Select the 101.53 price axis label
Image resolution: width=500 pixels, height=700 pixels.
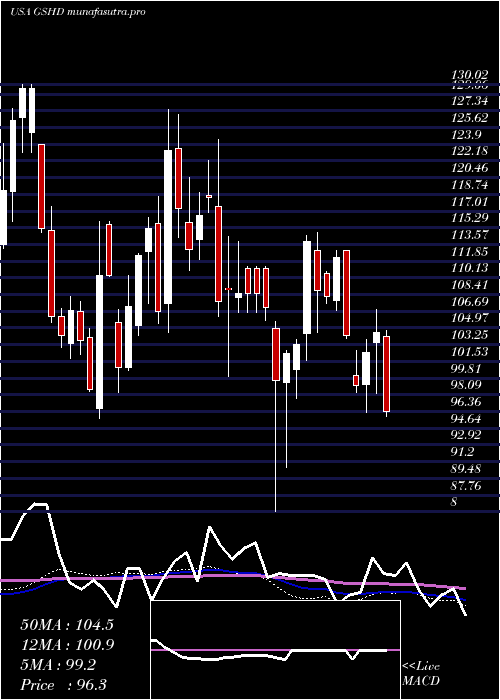tap(469, 352)
